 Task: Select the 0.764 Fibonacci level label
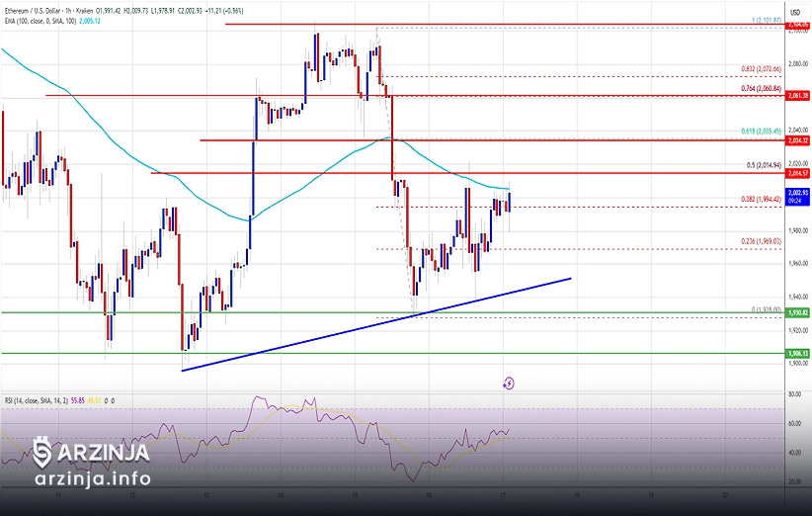[x=761, y=88]
